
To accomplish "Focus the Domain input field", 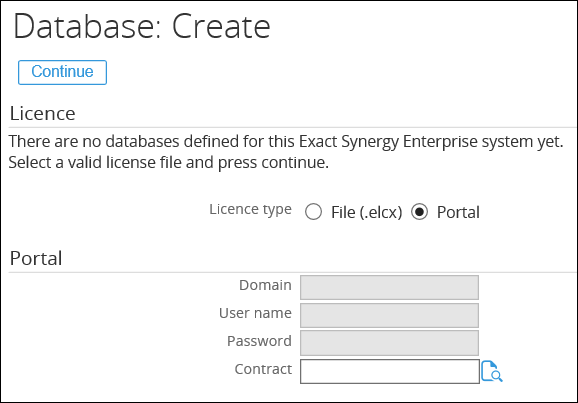I will pyautogui.click(x=389, y=287).
